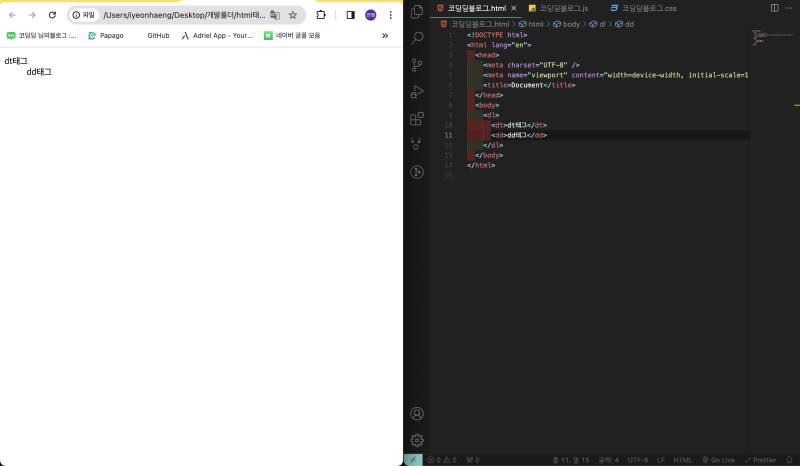Change file encoding UTF-8

click(x=638, y=460)
